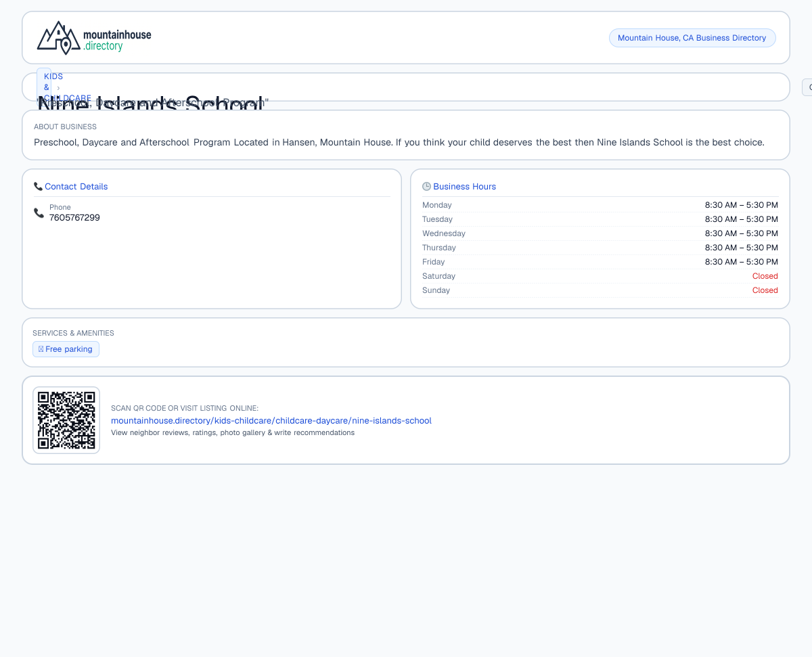Click the SERVICES & AMENITIES label
The image size is (812, 657).
pos(73,333)
